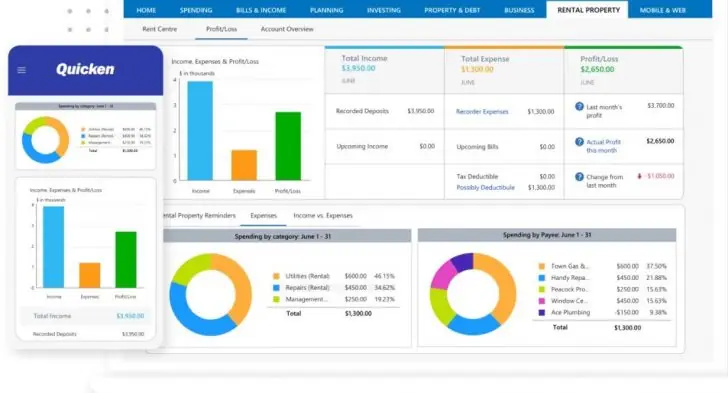The height and width of the screenshot is (393, 728).
Task: Click help icon beside Last month's profit
Action: (579, 106)
